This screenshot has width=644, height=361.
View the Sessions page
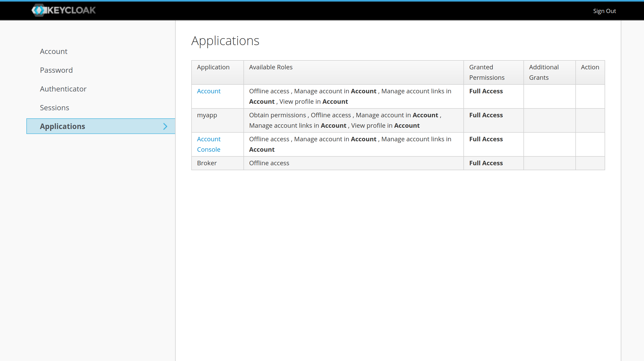coord(54,108)
